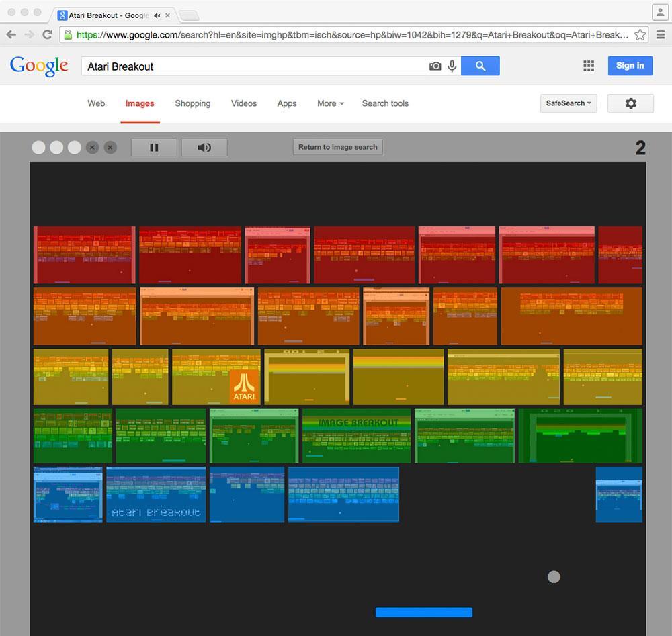Open the Google apps grid icon
This screenshot has width=672, height=636.
(589, 66)
